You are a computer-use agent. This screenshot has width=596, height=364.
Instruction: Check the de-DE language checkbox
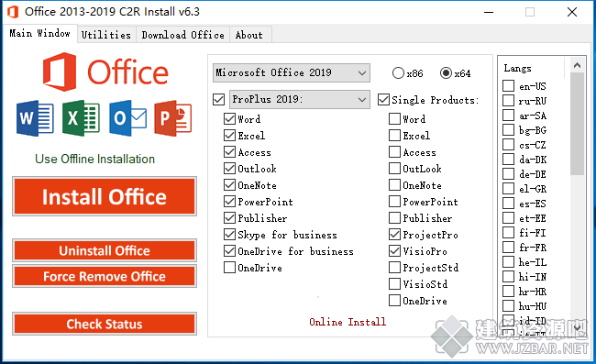point(509,174)
